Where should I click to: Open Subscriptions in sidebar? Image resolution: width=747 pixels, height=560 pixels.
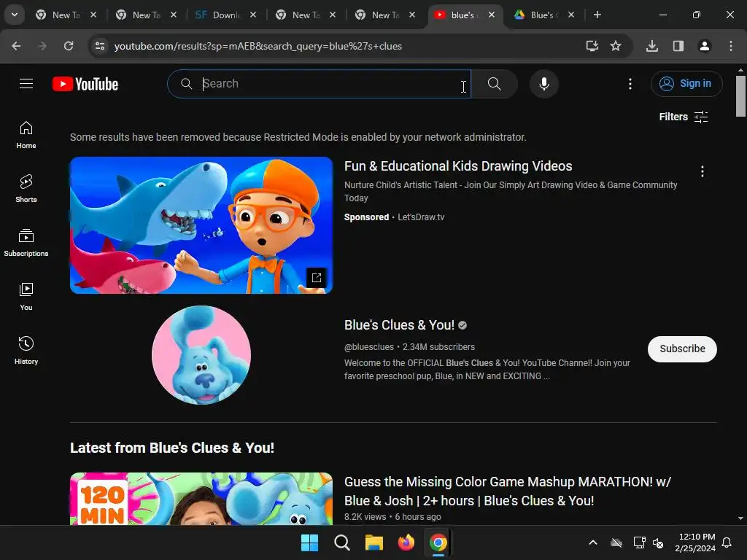coord(26,243)
